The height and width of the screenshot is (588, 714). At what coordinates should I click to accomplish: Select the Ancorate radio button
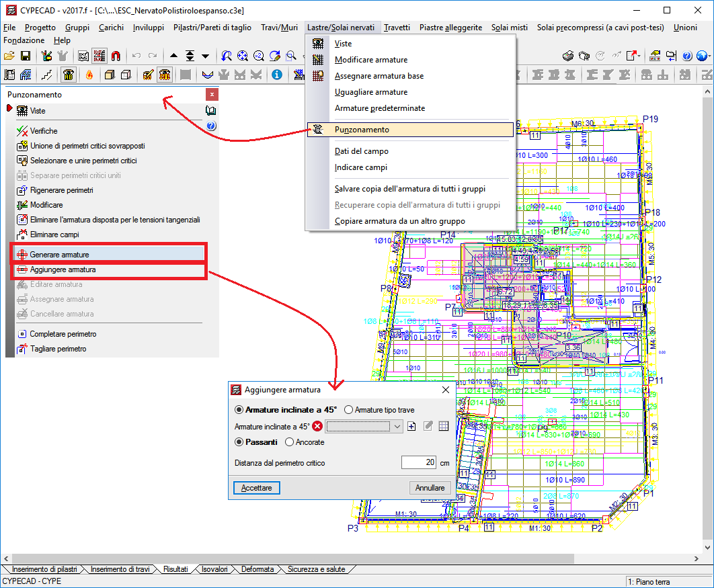[289, 442]
